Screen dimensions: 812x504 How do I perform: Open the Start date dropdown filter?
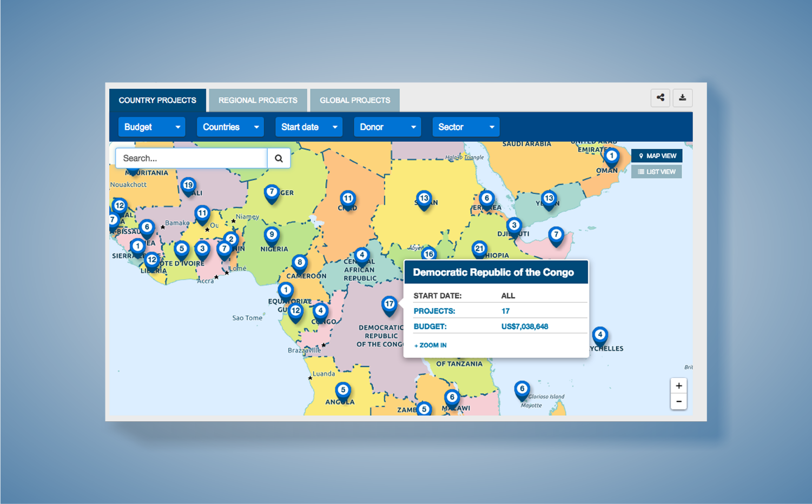coord(309,127)
